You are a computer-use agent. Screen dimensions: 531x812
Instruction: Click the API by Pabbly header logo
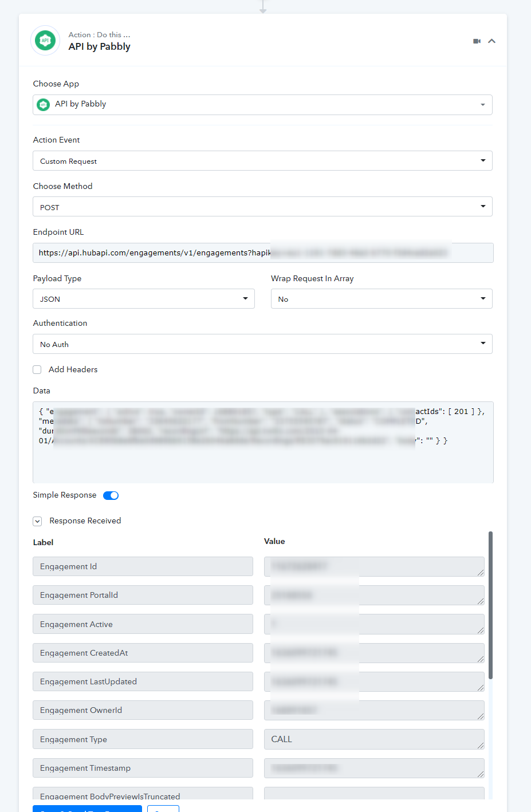(x=45, y=41)
